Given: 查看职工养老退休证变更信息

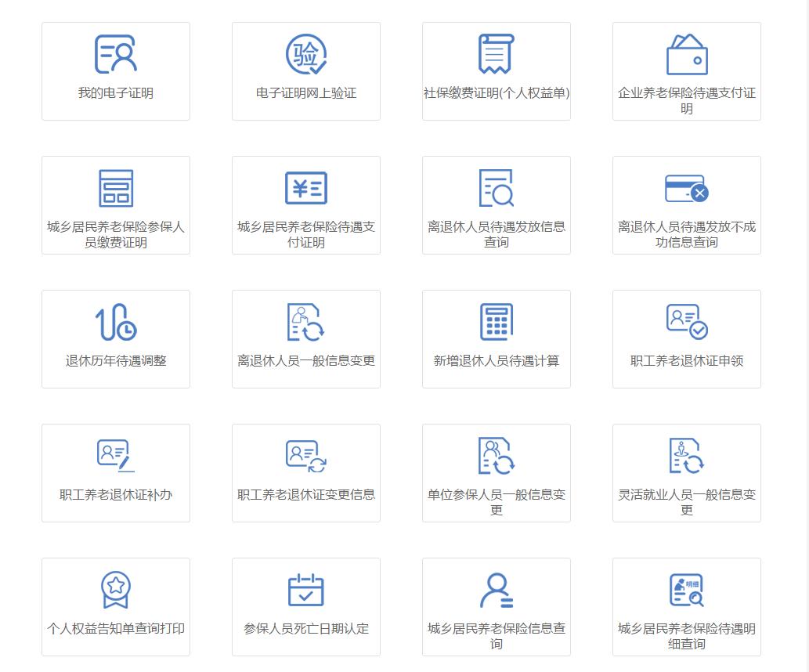Looking at the screenshot, I should [305, 472].
